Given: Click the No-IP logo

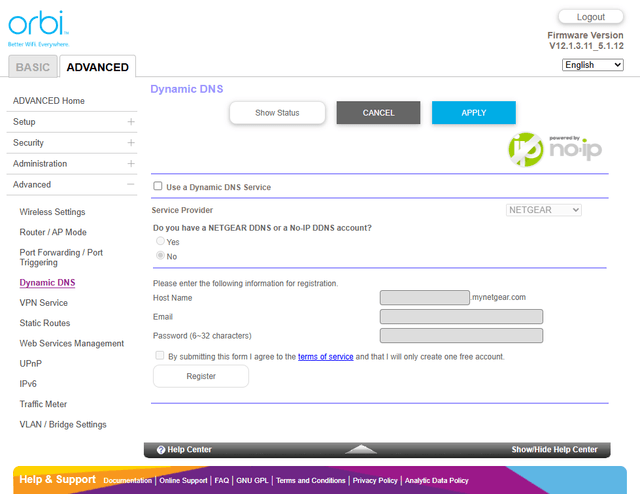Looking at the screenshot, I should (555, 149).
